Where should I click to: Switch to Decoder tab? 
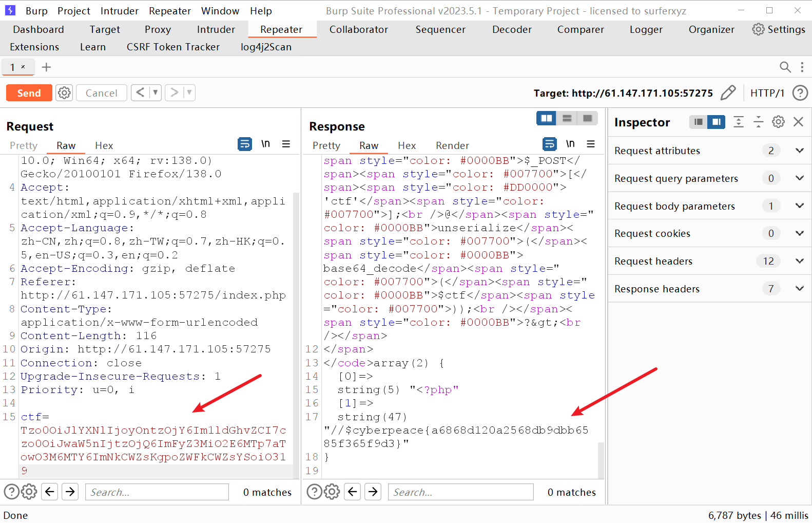pyautogui.click(x=512, y=29)
